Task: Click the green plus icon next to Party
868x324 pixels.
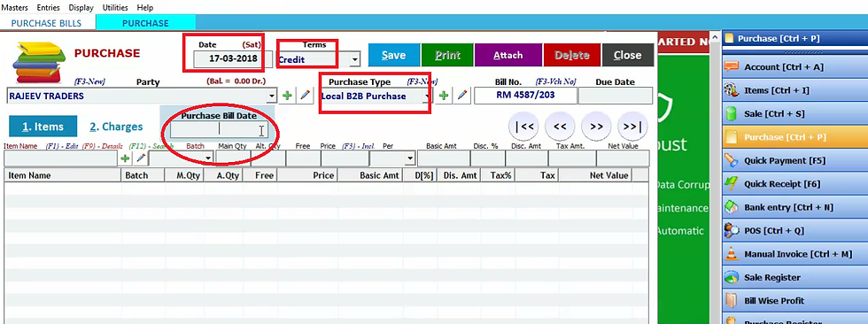Action: pyautogui.click(x=287, y=96)
